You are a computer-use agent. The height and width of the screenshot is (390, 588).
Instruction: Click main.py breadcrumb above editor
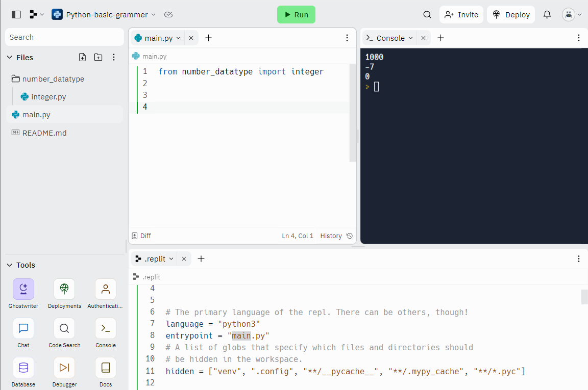pos(150,56)
